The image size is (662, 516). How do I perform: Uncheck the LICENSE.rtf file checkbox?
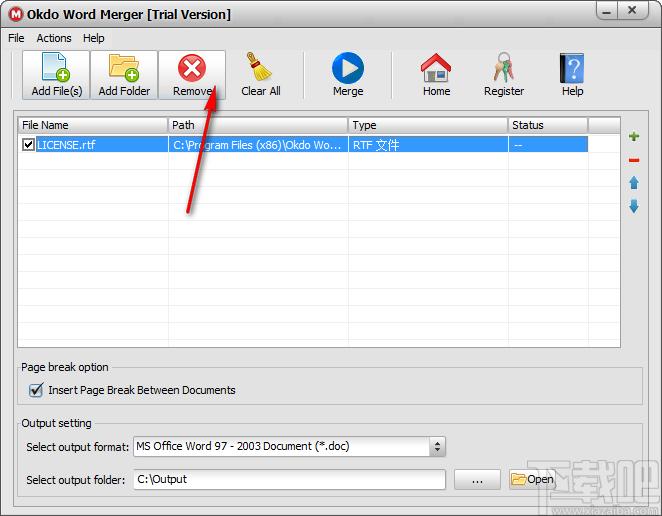(x=29, y=145)
